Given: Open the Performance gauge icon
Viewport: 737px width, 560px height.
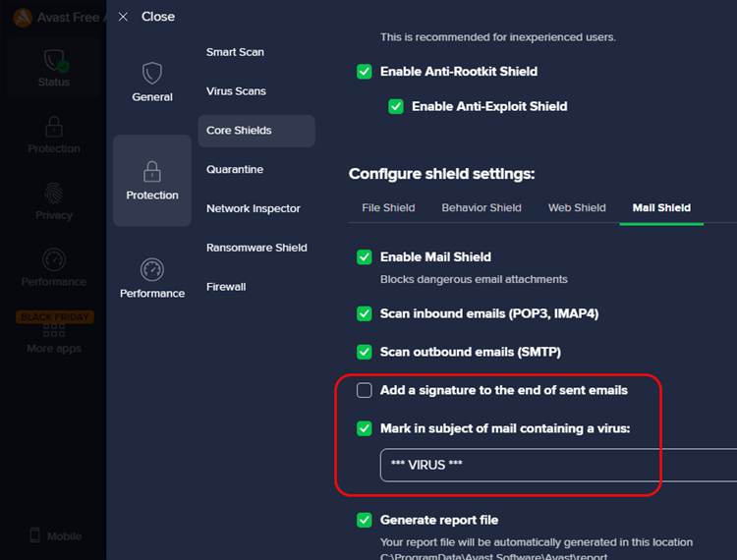Looking at the screenshot, I should (x=152, y=270).
